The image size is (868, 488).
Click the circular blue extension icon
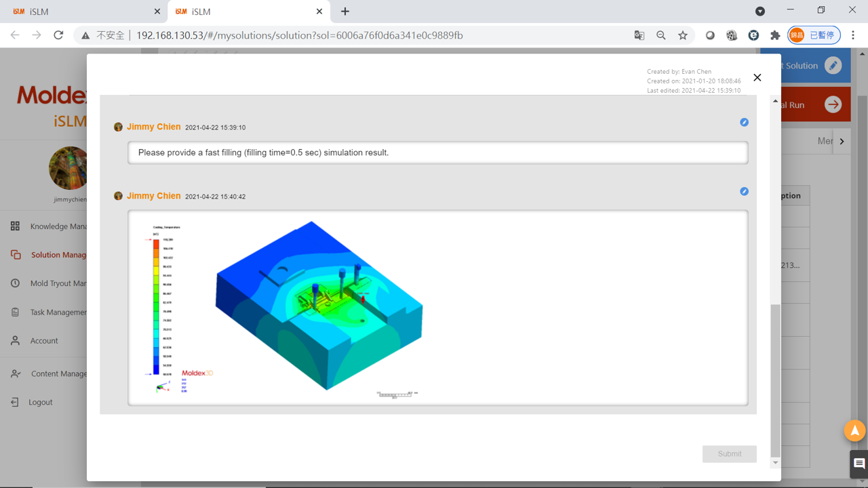[753, 35]
